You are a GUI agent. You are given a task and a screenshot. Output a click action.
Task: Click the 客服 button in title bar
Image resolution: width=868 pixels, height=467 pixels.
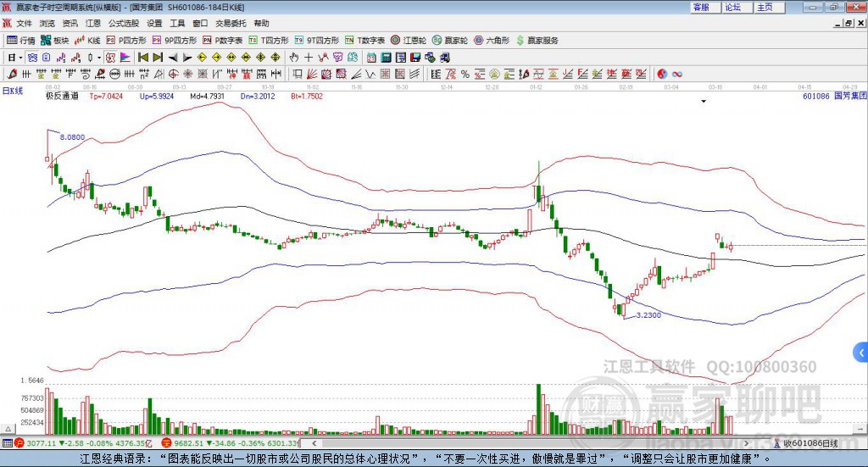704,7
